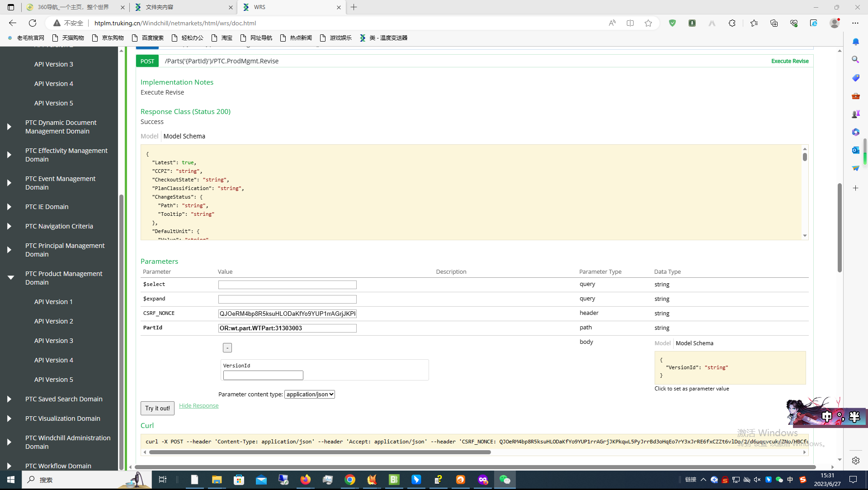Open browser settings and more menu
This screenshot has height=490, width=868.
coord(855,23)
